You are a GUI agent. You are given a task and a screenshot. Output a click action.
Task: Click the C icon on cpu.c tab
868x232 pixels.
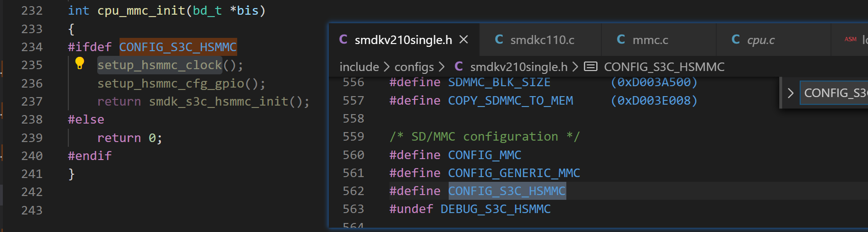[736, 40]
